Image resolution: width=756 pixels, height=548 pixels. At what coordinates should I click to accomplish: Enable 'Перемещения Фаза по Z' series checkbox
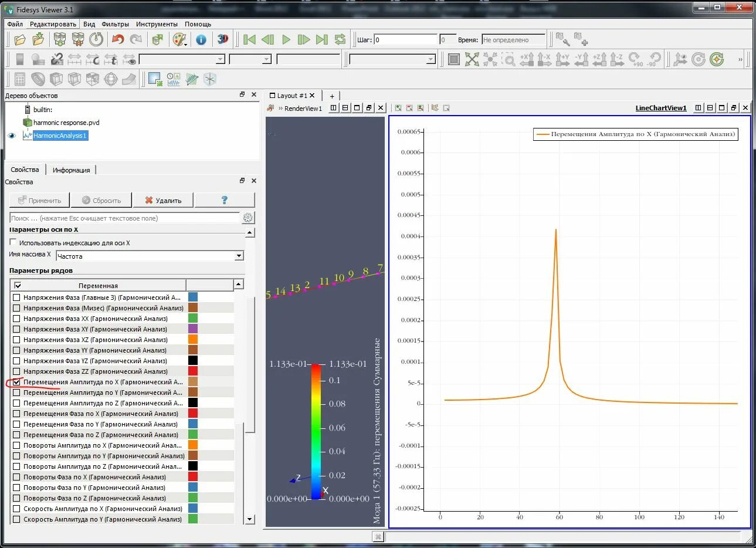click(x=16, y=435)
